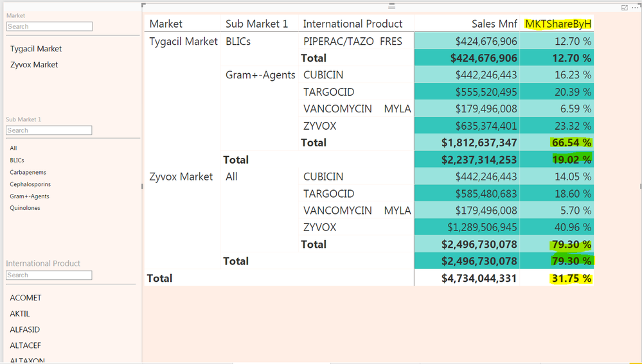Click the 40.96 % share value
The height and width of the screenshot is (364, 642).
pos(573,227)
